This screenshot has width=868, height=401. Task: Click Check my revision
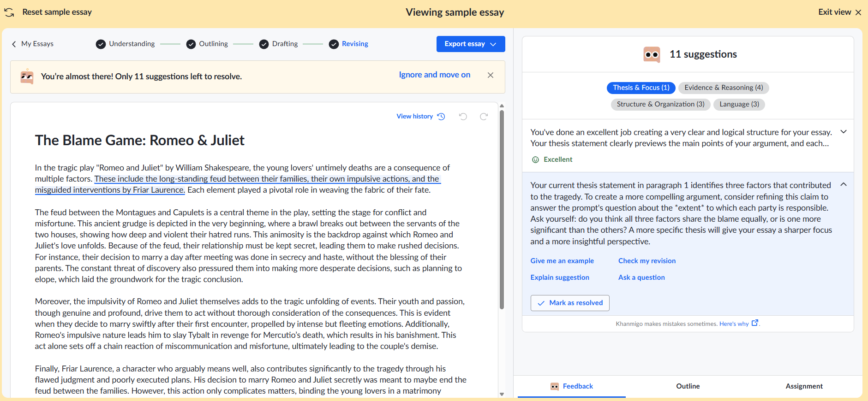[647, 261]
